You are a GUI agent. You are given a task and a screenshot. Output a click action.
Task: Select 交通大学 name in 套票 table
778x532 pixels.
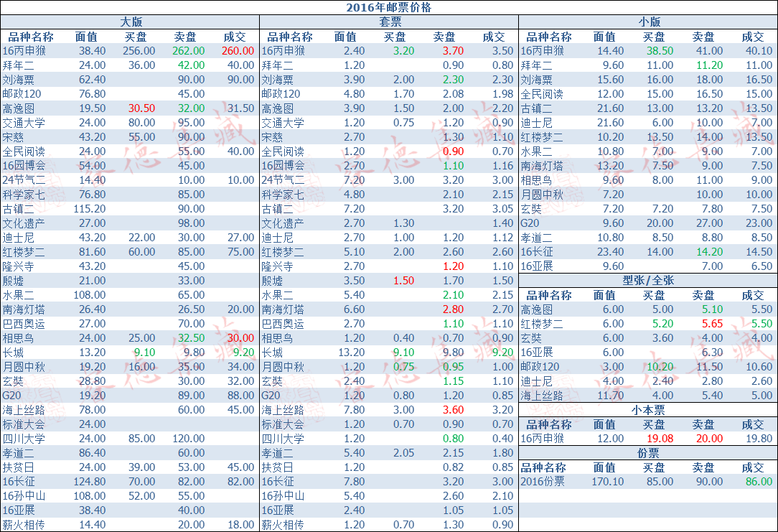click(283, 123)
